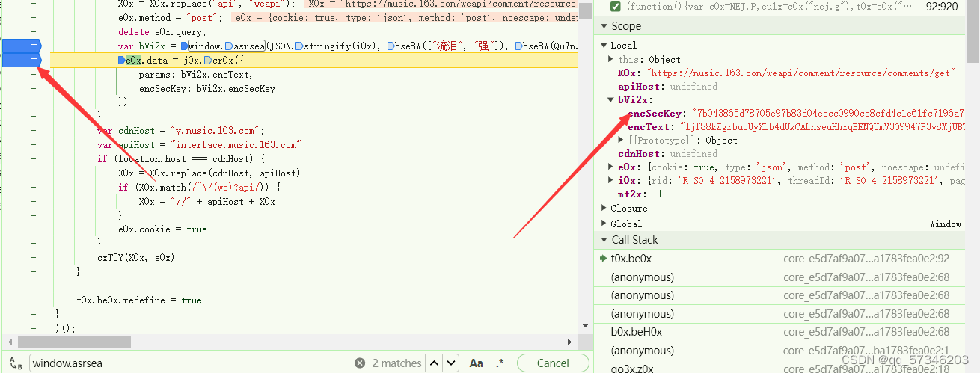Screen dimensions: 980x373
Task: Uncheck the breakpoint at line 92:920
Action: point(615,6)
